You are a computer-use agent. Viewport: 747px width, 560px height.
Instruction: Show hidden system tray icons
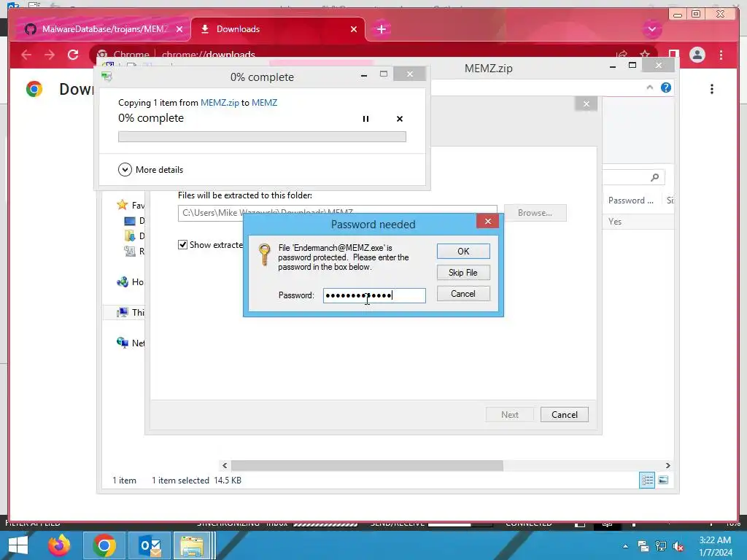point(625,546)
